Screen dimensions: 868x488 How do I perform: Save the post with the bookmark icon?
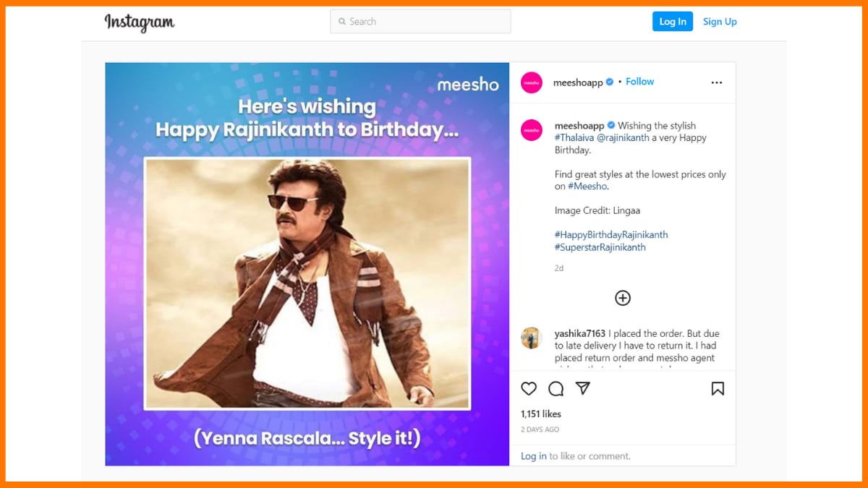(x=718, y=389)
